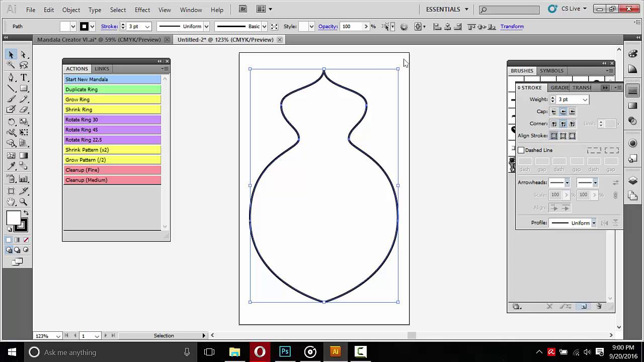This screenshot has width=644, height=362.
Task: Open Layers panel icon in right dock
Action: tap(633, 181)
